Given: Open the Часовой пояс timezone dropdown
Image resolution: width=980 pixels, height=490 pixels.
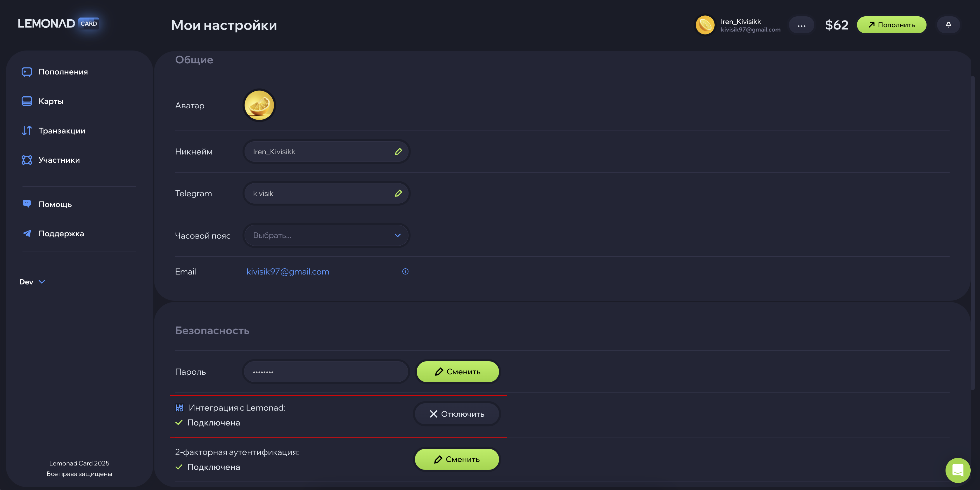Looking at the screenshot, I should pos(326,235).
